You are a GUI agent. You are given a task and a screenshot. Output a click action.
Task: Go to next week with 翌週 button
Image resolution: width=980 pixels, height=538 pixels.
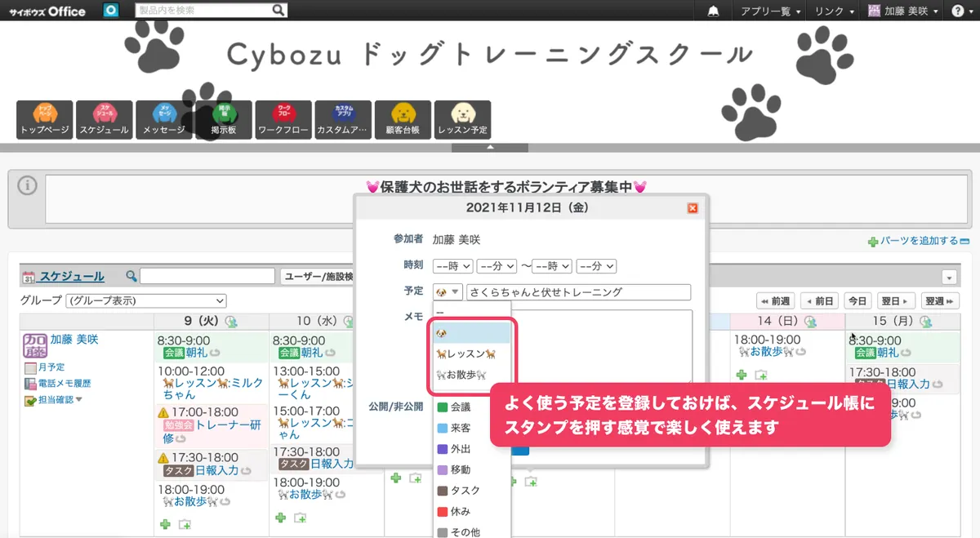(940, 300)
